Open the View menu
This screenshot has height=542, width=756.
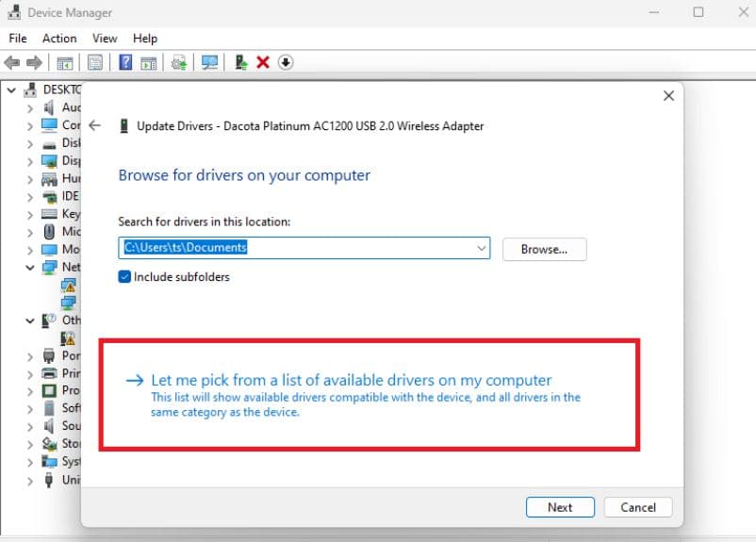[105, 38]
